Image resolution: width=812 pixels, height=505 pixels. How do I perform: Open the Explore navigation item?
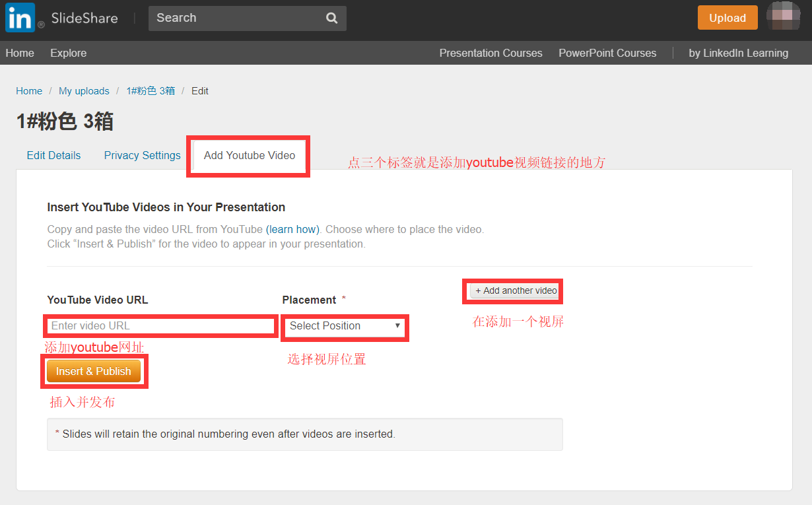pos(68,53)
